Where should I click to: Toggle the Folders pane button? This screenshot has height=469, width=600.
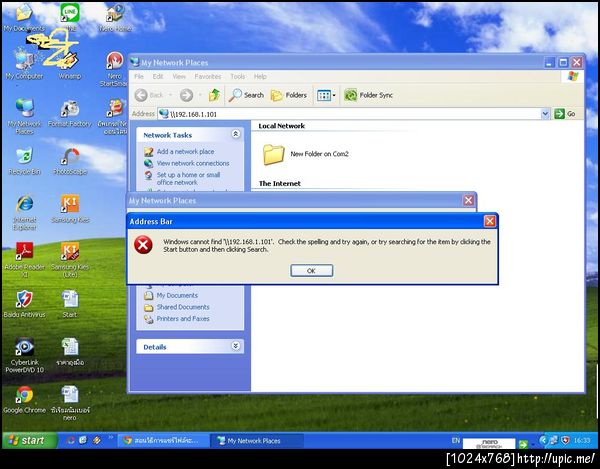click(289, 95)
